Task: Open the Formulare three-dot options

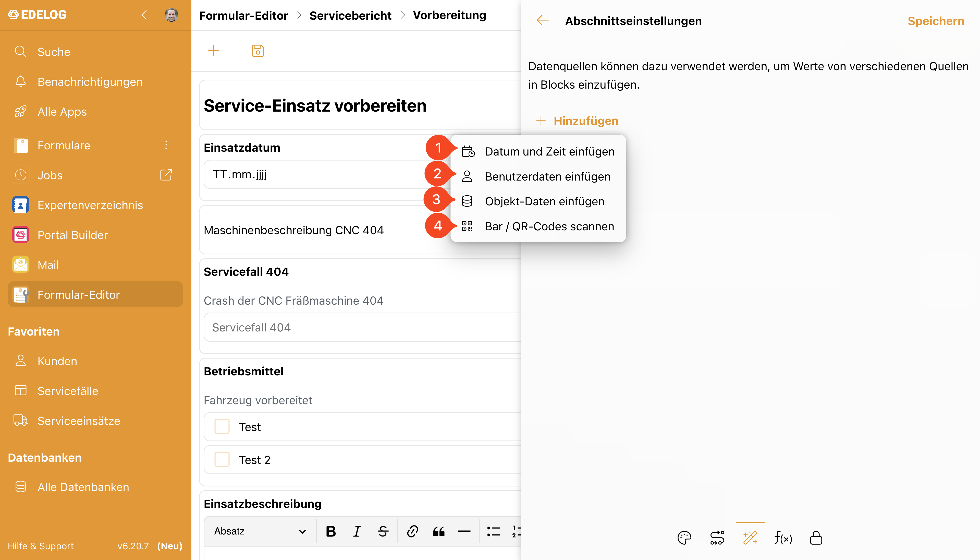Action: pos(166,145)
